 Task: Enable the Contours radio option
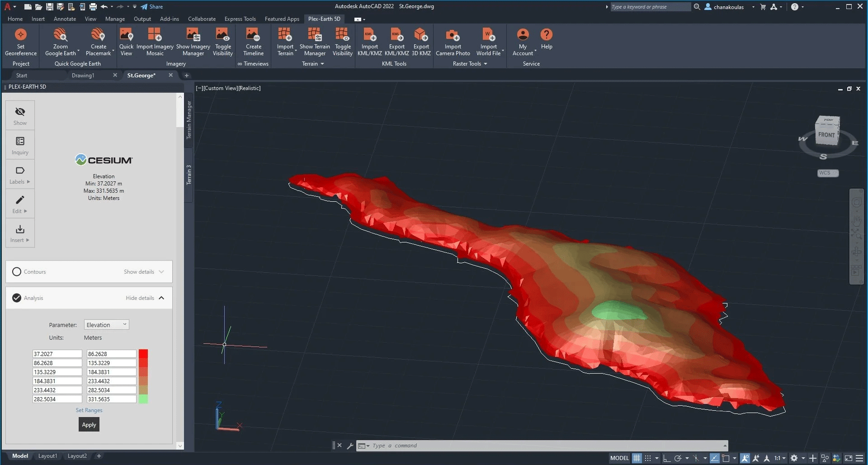17,272
